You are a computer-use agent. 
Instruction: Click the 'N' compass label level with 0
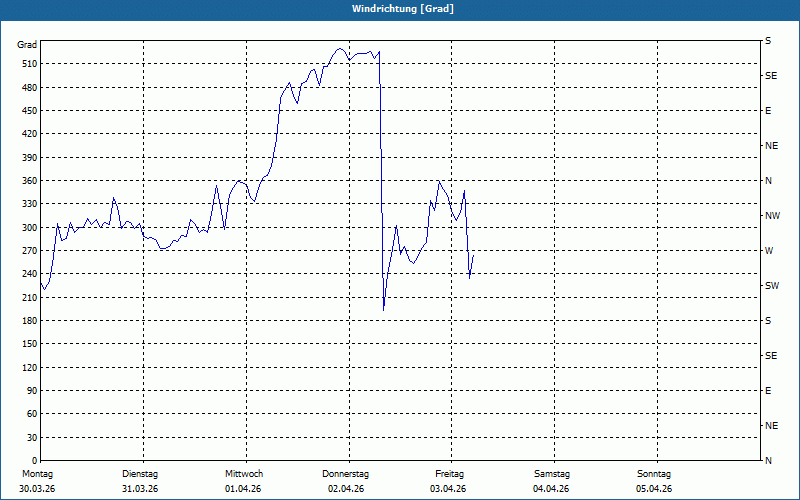(x=768, y=461)
